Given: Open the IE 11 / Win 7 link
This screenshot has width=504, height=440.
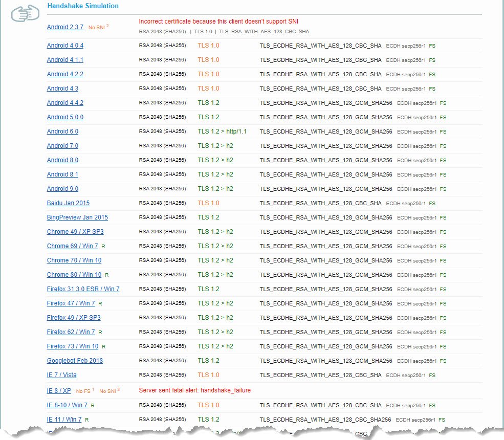Looking at the screenshot, I should 64,420.
